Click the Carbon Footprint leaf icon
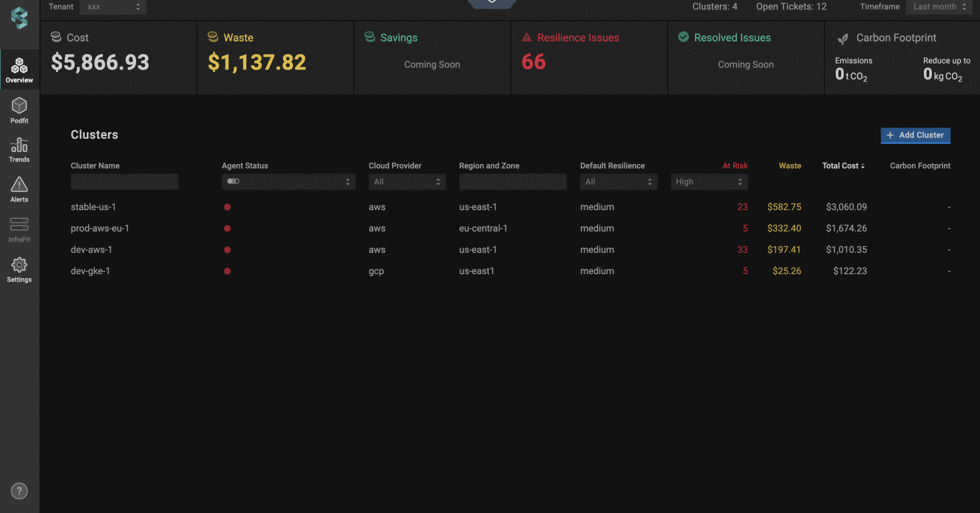This screenshot has height=513, width=980. tap(843, 39)
